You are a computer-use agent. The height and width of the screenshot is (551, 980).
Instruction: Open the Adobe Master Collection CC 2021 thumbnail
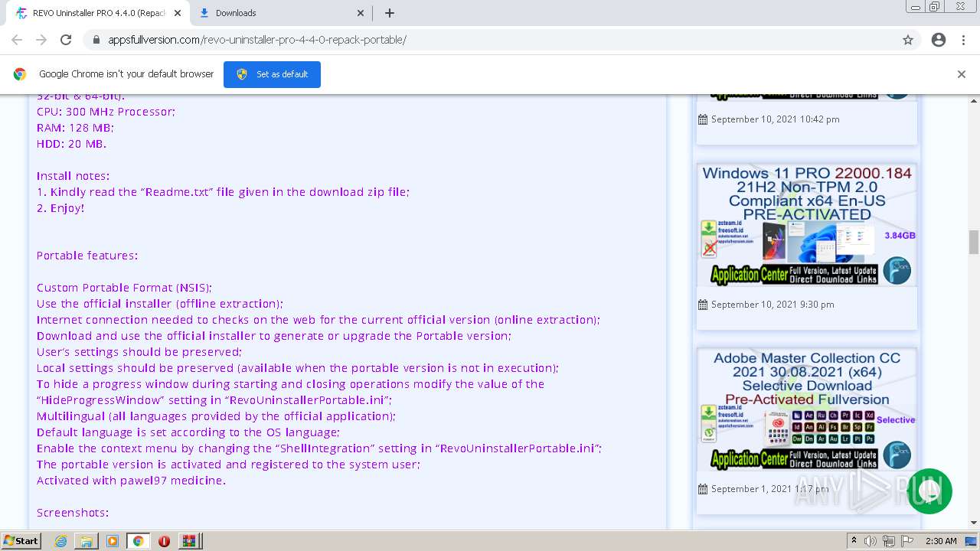(x=806, y=409)
